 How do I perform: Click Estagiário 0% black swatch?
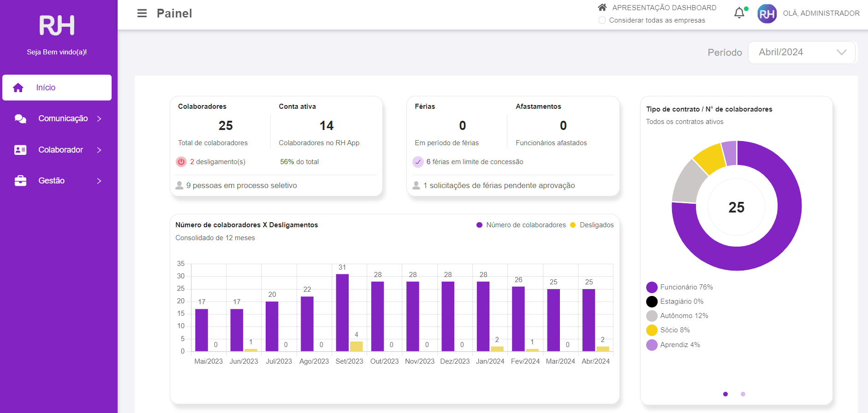click(652, 301)
